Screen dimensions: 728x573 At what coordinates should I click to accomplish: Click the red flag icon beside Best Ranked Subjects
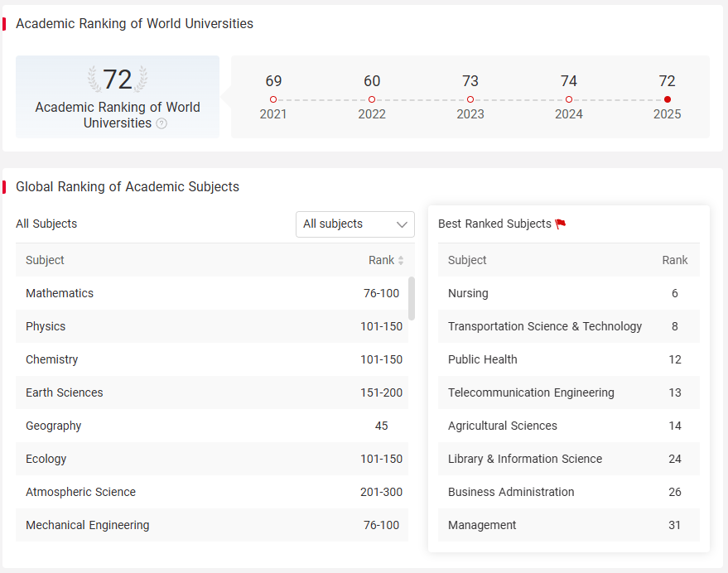click(x=561, y=224)
